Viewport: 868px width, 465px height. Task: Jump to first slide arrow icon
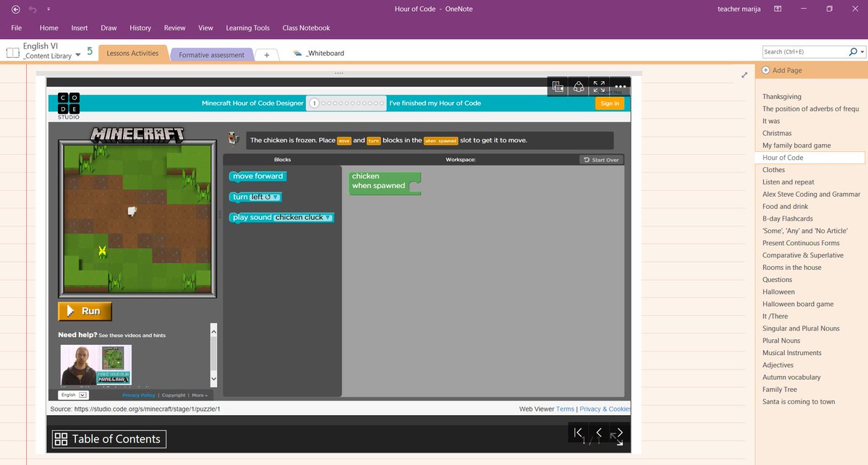click(x=578, y=432)
